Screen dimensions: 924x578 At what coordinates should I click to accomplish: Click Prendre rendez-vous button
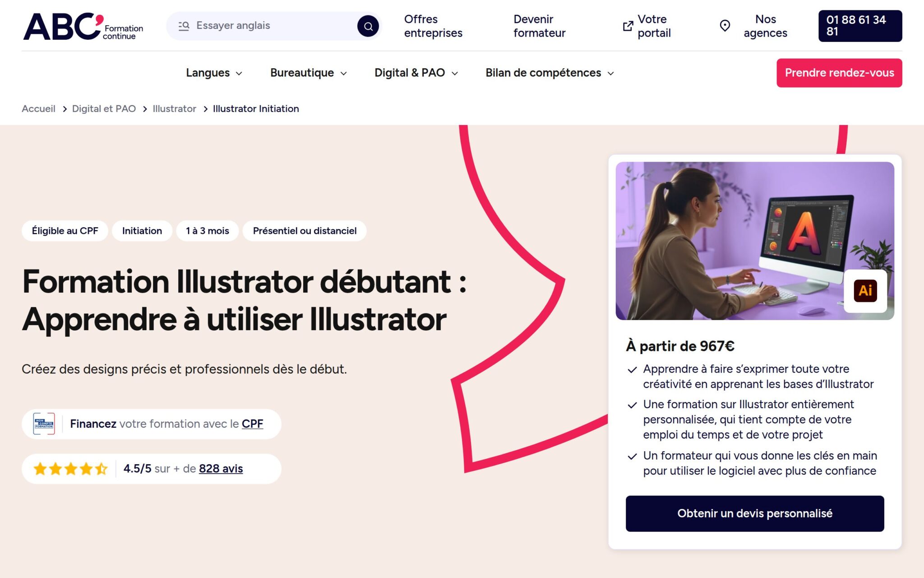(x=839, y=73)
